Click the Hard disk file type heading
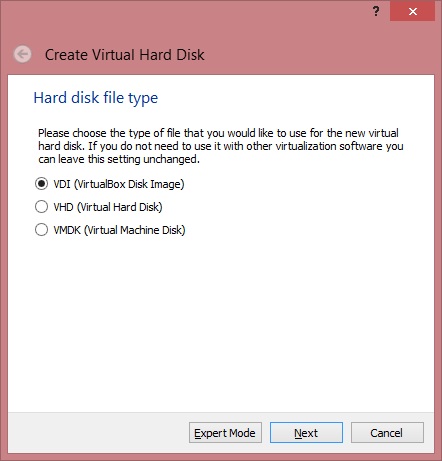Viewport: 442px width, 461px height. [96, 98]
